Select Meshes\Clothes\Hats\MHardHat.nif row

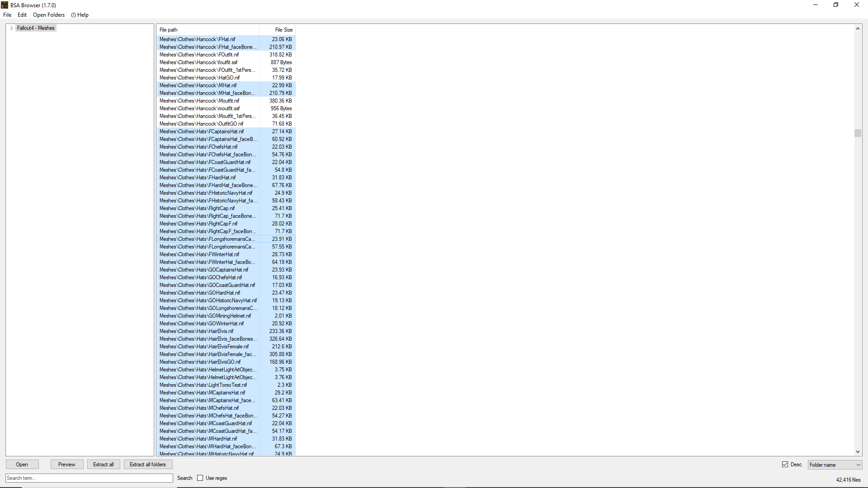(x=226, y=439)
